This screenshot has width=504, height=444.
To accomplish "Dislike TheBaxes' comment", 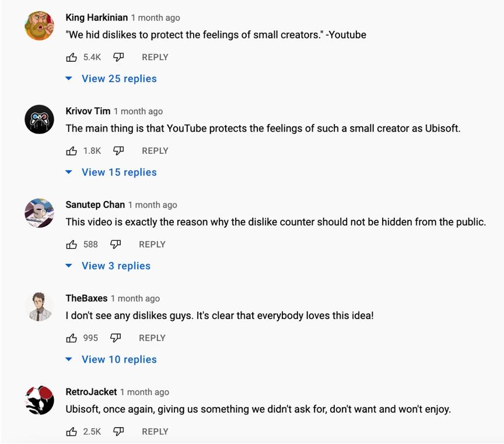I will 116,338.
